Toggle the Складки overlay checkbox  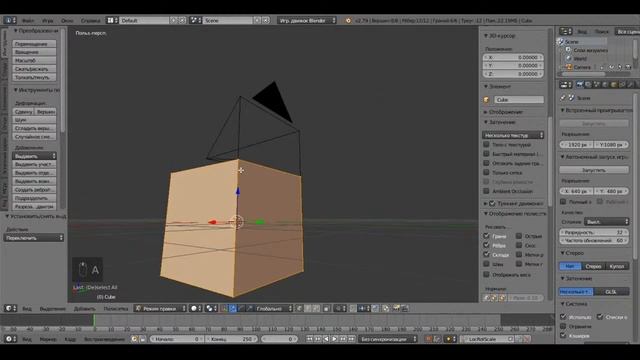pyautogui.click(x=486, y=254)
